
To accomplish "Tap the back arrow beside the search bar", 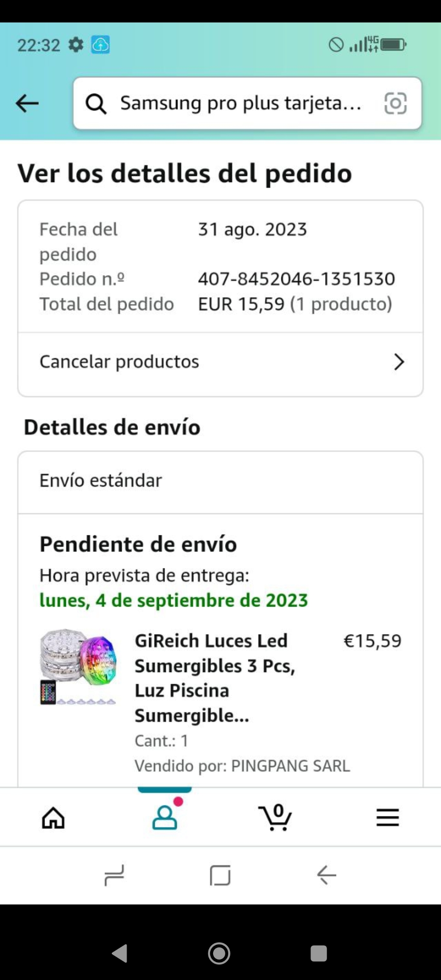I will (27, 103).
